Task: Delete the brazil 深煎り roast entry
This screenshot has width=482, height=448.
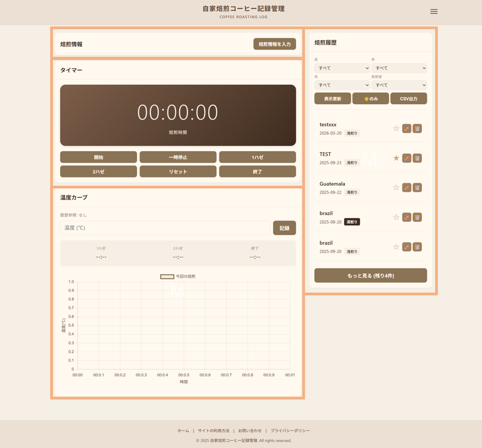Action: pos(417,218)
